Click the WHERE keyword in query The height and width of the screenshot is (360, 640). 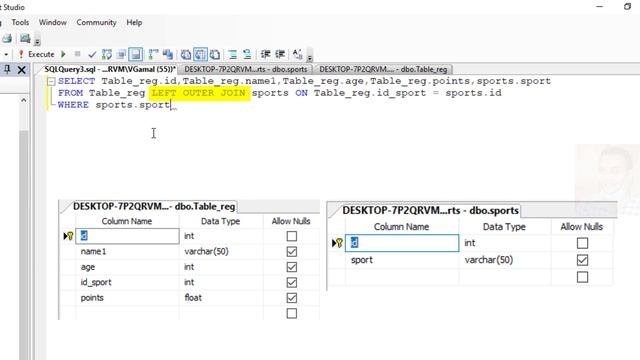point(73,105)
